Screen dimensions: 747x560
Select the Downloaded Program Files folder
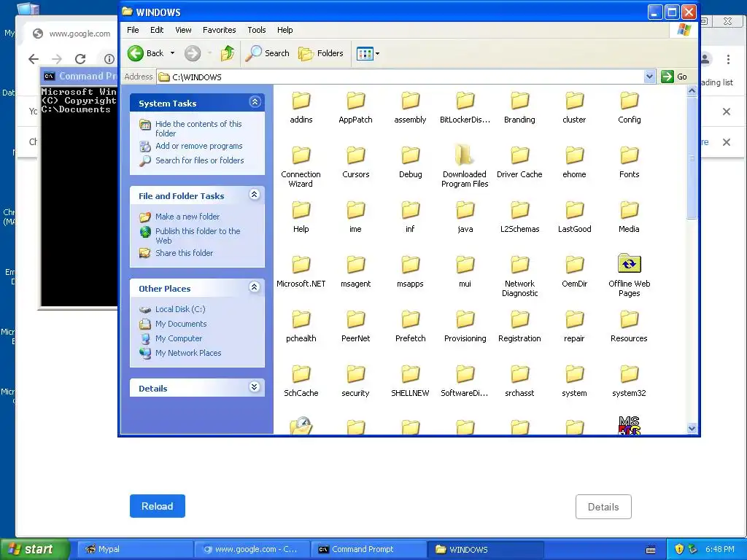pos(465,167)
